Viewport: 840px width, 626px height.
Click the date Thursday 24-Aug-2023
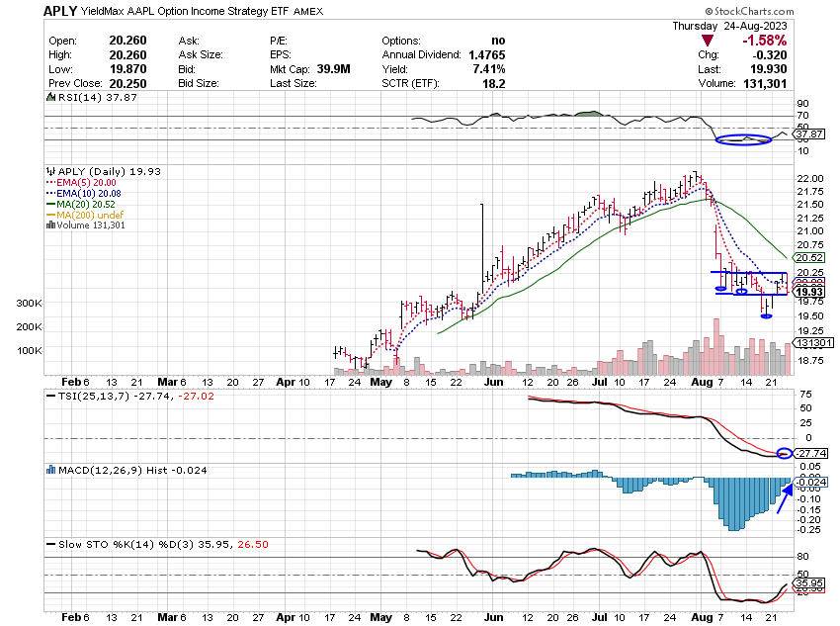click(729, 26)
